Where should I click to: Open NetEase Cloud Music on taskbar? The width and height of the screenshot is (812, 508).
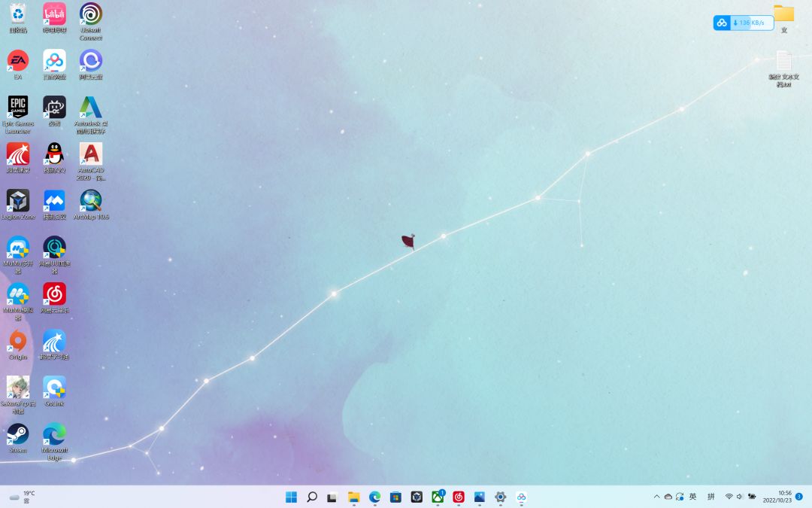(x=459, y=497)
